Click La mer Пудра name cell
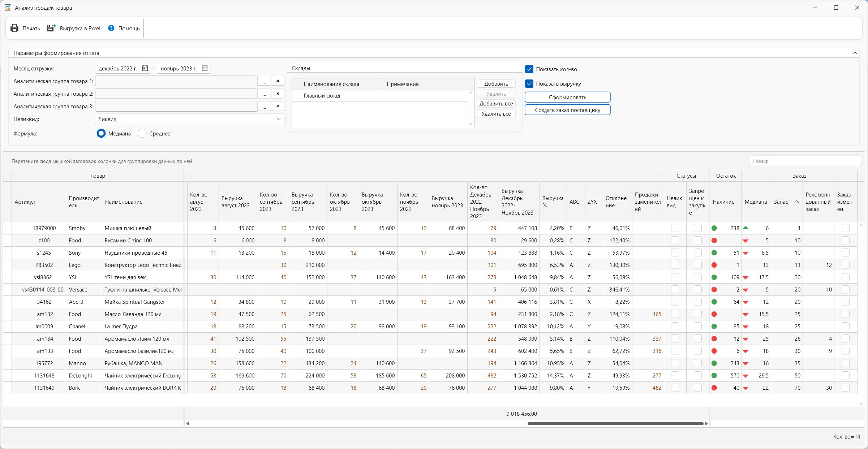The height and width of the screenshot is (449, 868). coord(143,327)
